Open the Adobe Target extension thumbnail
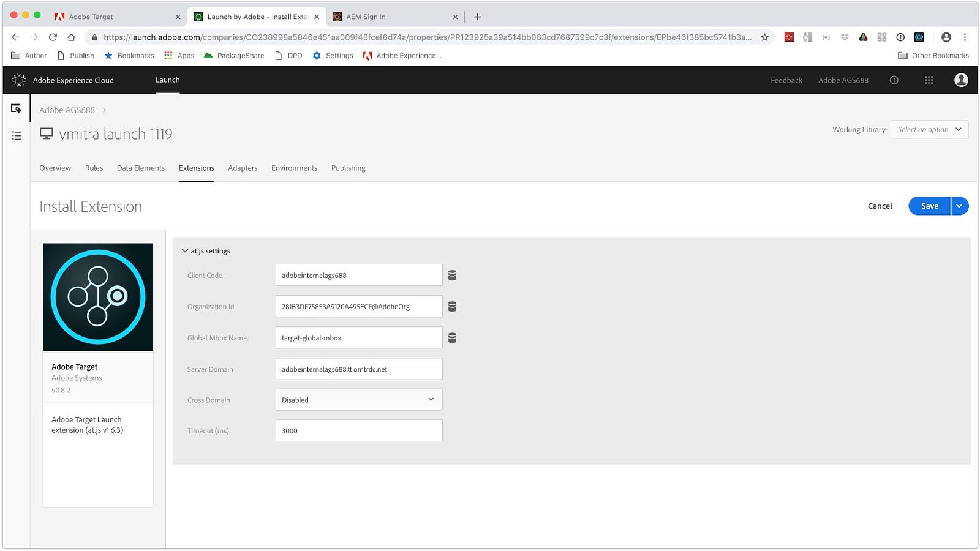 pyautogui.click(x=98, y=297)
